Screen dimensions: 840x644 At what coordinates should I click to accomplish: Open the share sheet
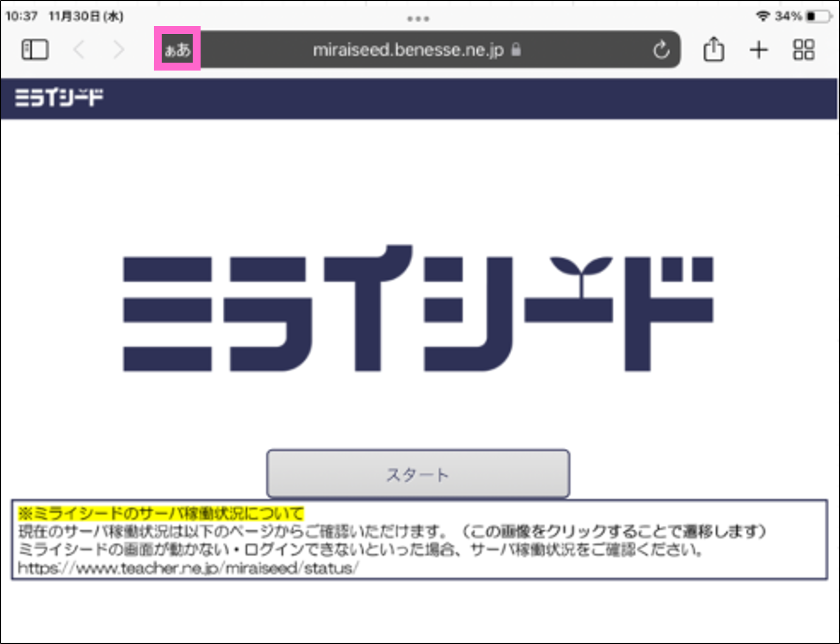point(714,49)
